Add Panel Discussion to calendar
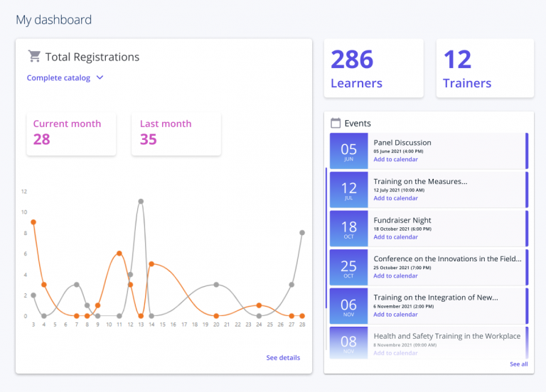The height and width of the screenshot is (392, 546). click(395, 159)
